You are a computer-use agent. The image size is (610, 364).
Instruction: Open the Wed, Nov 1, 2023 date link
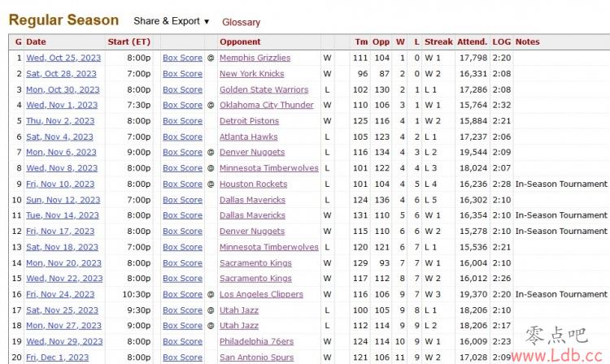tap(62, 106)
